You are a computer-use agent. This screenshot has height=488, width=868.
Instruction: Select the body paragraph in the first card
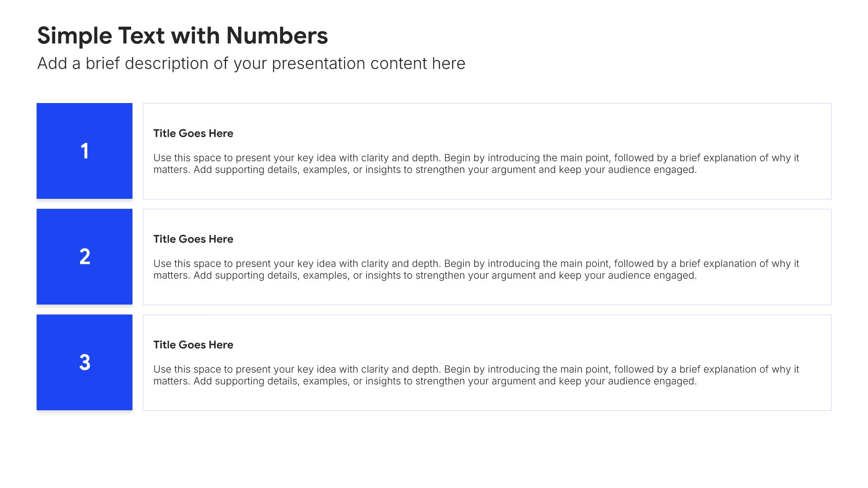coord(476,164)
